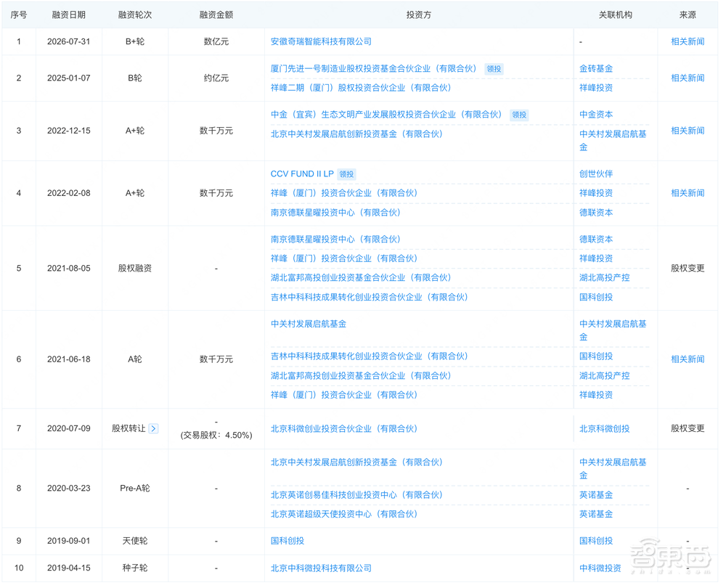Select the date cell 2026-07-31
This screenshot has width=726, height=588.
pyautogui.click(x=68, y=41)
